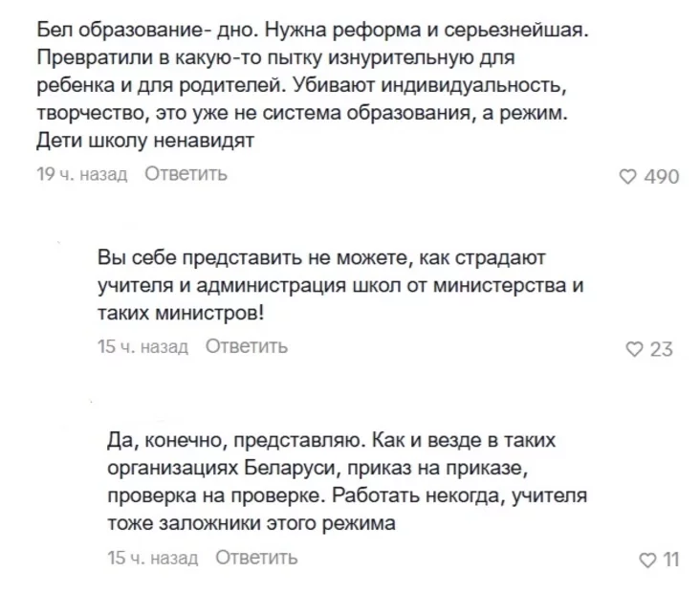This screenshot has height=594, width=700.
Task: Tap the heart icon next to 23
Action: tap(634, 349)
